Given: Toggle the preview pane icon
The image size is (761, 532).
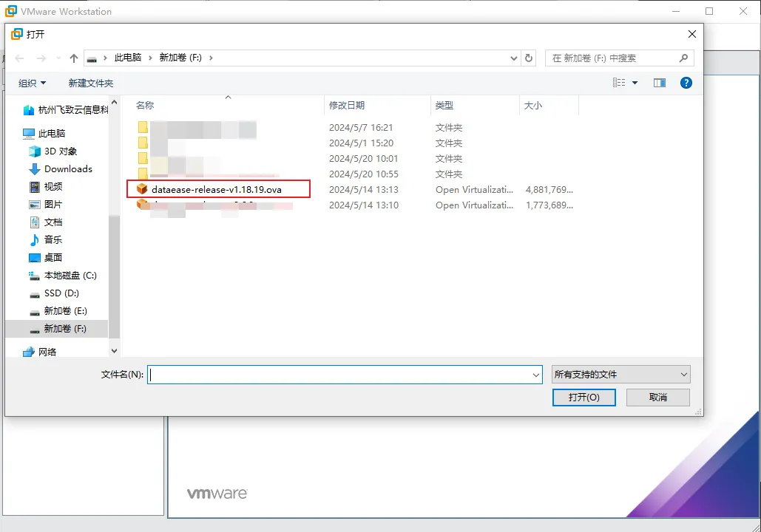Looking at the screenshot, I should [660, 83].
